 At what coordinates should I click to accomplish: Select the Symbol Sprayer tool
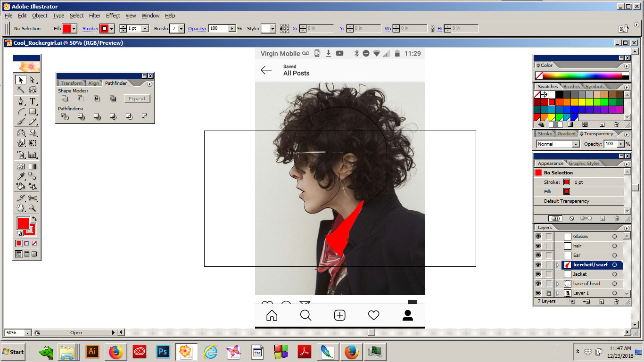point(20,155)
